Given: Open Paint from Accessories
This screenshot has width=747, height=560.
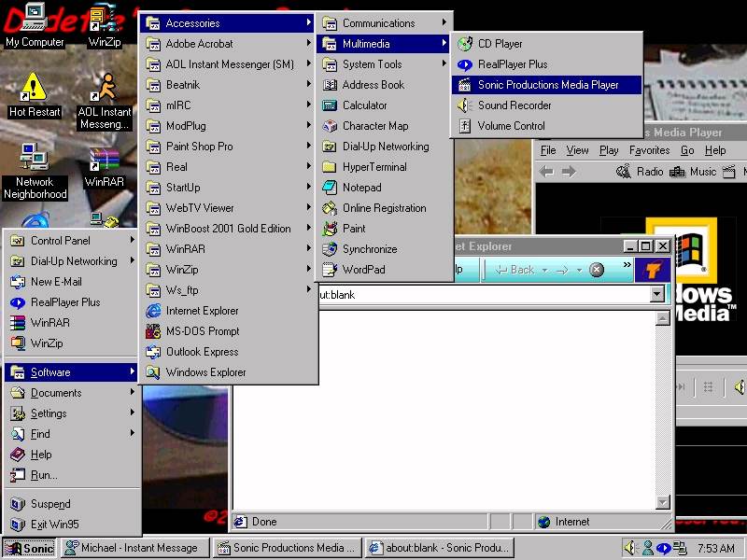Looking at the screenshot, I should coord(354,229).
